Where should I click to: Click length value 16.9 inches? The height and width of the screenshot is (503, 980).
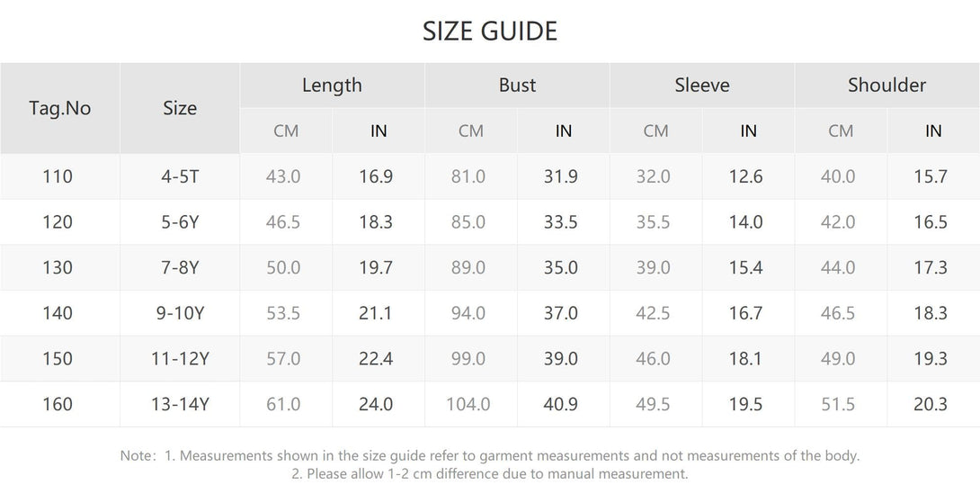click(376, 176)
